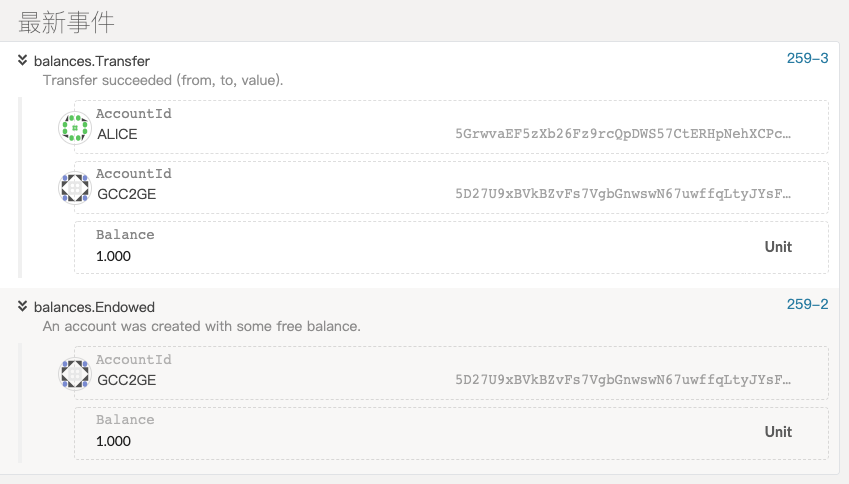Click the Endowed Balance value 1.000
Screen dimensions: 849x484
(x=113, y=441)
